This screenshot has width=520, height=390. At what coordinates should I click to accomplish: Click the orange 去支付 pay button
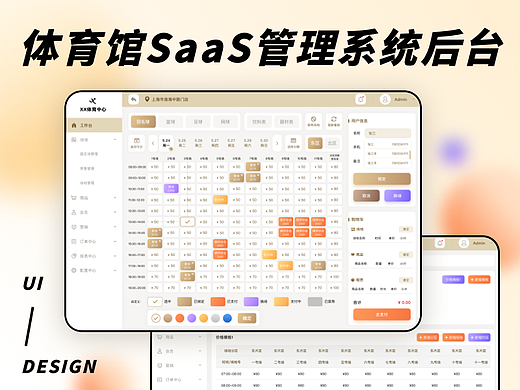coord(382,314)
